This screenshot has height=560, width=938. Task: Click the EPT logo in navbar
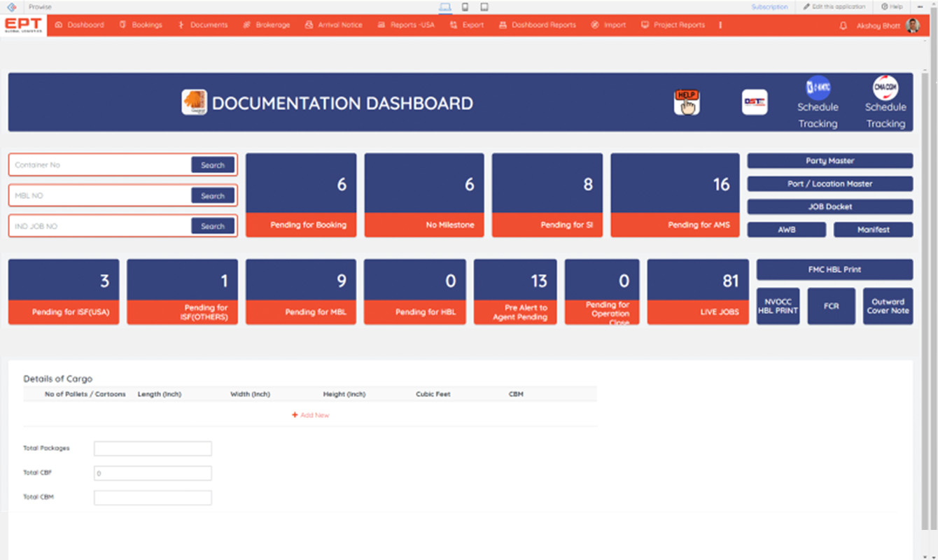23,25
